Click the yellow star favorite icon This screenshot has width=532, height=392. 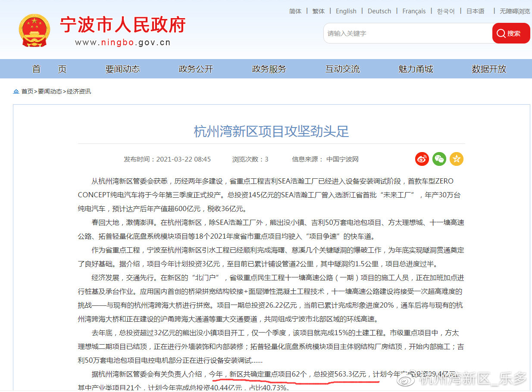tap(457, 159)
